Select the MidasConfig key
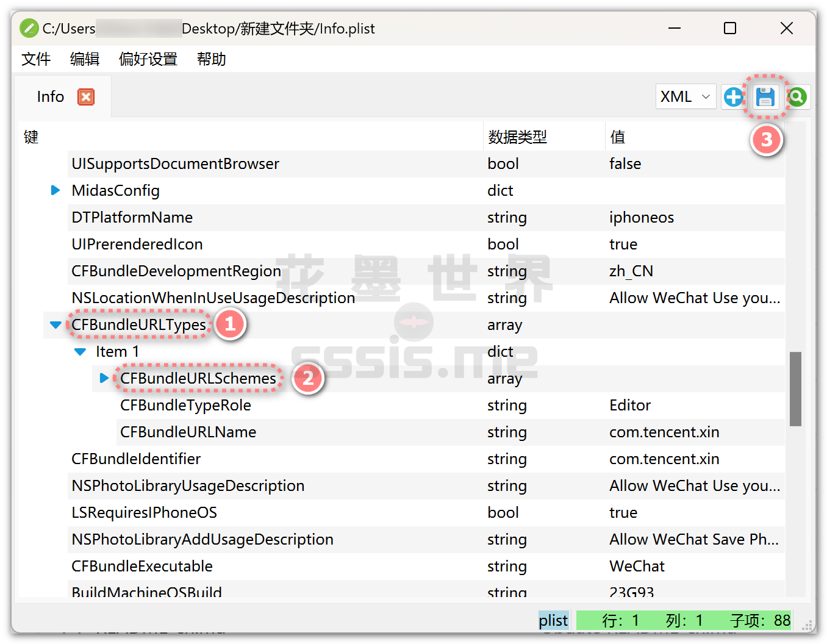Screen dimensions: 827x644 [115, 190]
